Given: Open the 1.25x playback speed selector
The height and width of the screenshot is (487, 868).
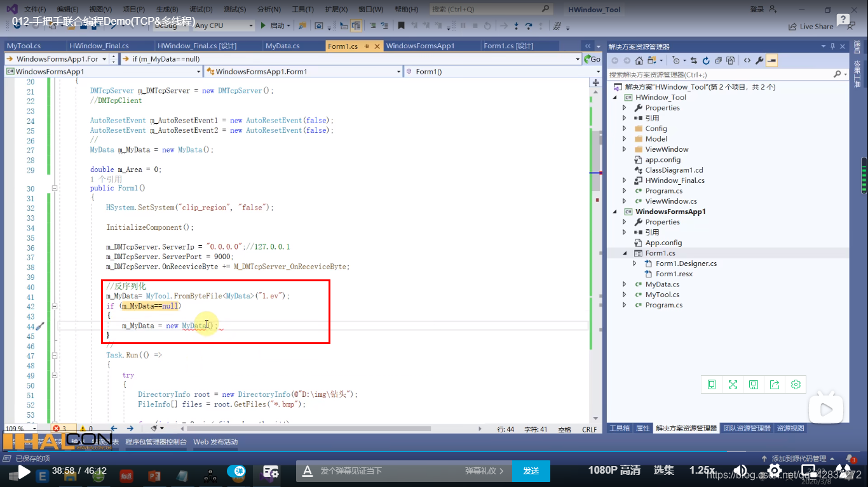Looking at the screenshot, I should click(702, 470).
